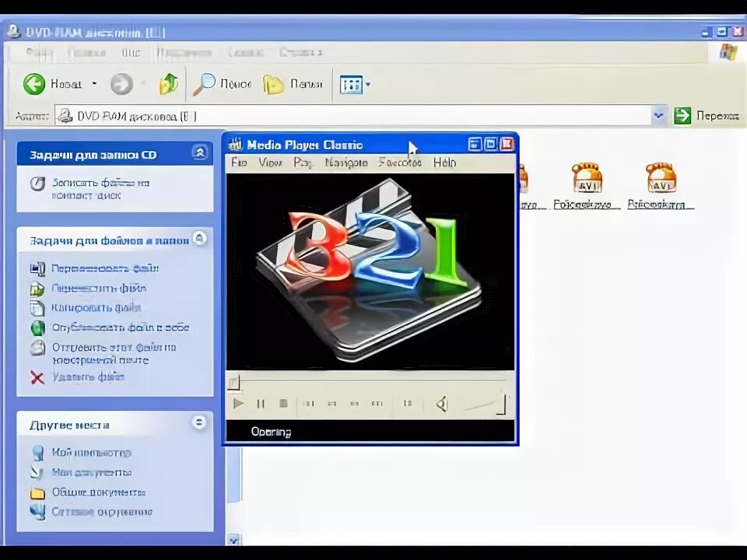Click the increase speed button in player
This screenshot has width=747, height=560.
(x=355, y=404)
